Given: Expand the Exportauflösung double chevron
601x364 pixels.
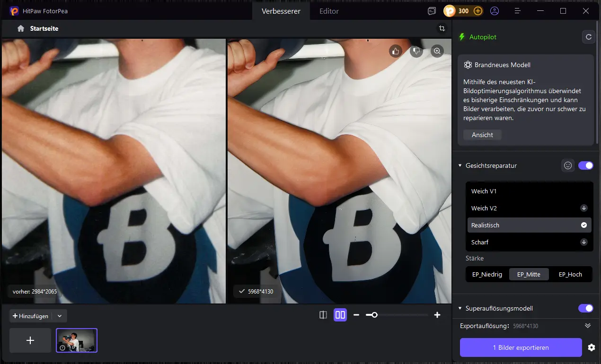Looking at the screenshot, I should 588,326.
